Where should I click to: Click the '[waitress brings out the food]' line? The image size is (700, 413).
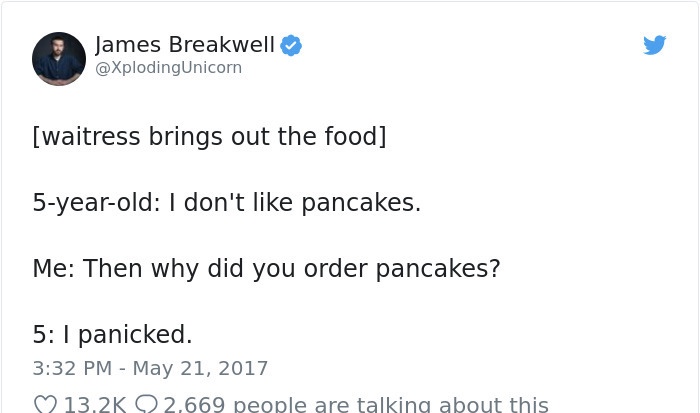click(x=209, y=136)
